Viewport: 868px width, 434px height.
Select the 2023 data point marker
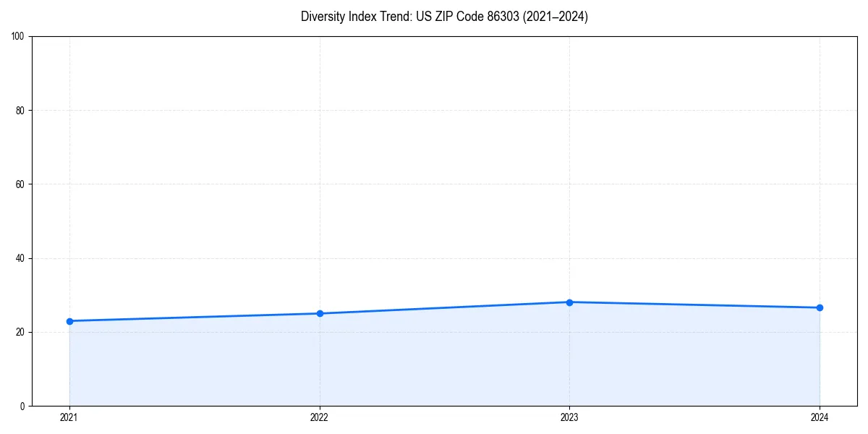(570, 302)
